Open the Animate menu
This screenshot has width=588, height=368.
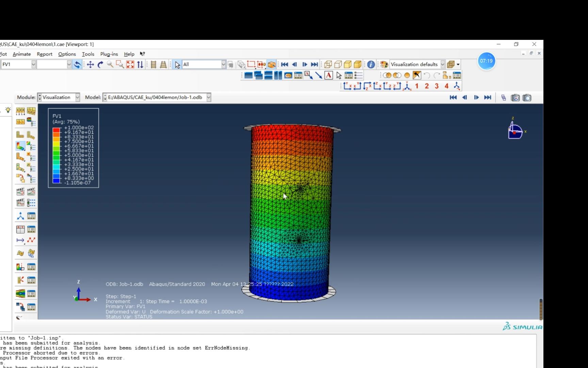click(22, 54)
